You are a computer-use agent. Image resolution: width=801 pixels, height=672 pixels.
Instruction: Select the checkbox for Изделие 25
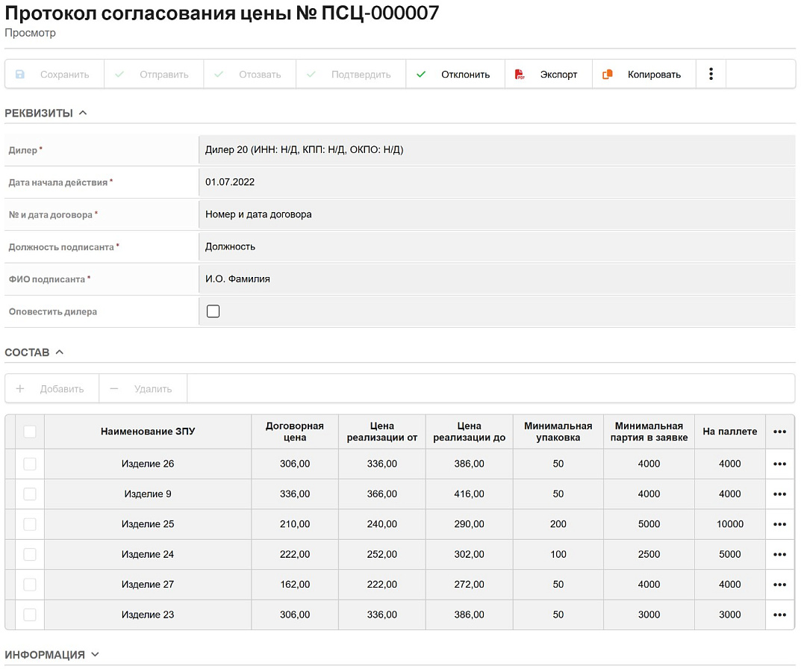pyautogui.click(x=30, y=524)
